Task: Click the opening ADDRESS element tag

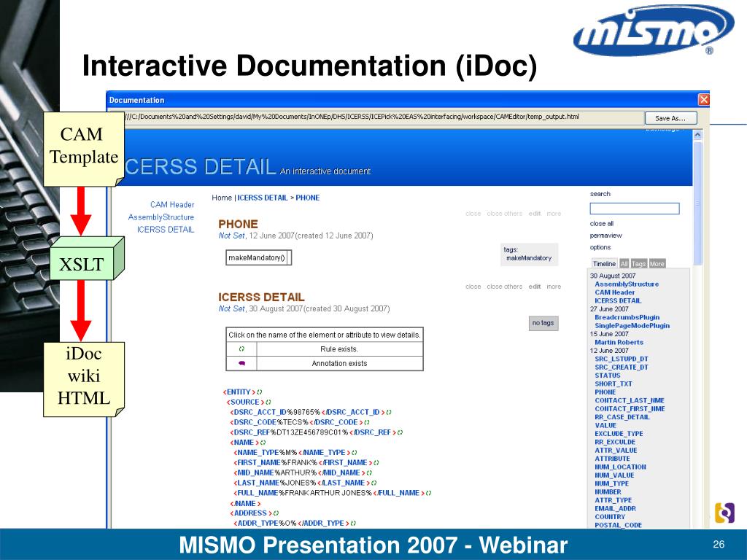Action: tap(251, 513)
